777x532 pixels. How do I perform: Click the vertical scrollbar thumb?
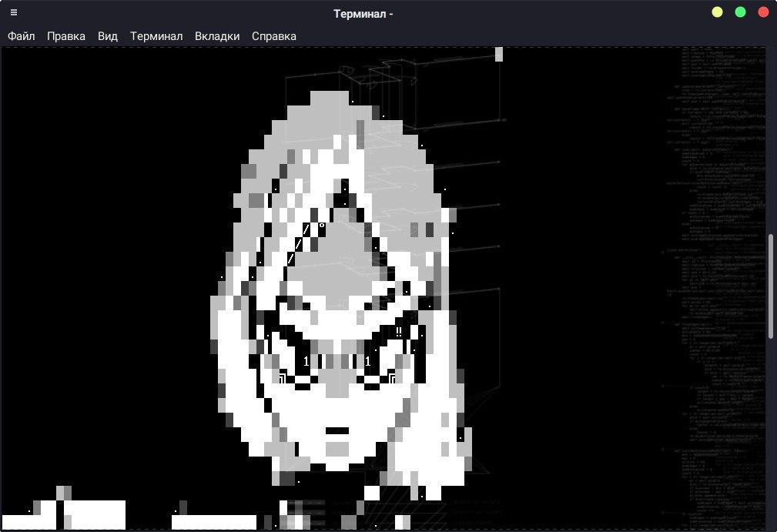pyautogui.click(x=772, y=285)
